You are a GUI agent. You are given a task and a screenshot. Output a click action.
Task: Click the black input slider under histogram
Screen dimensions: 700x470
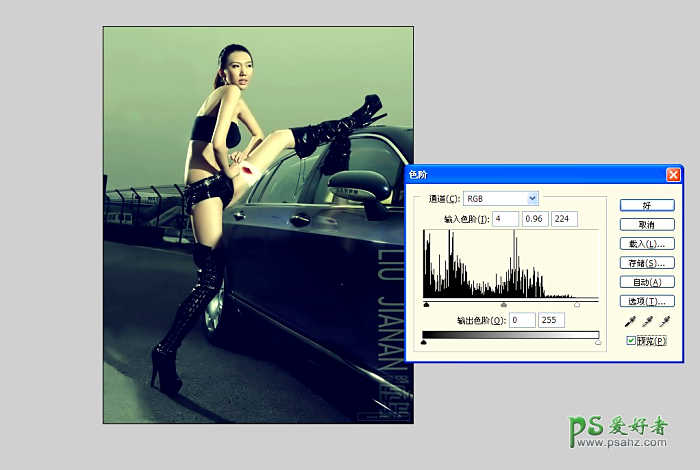coord(427,304)
